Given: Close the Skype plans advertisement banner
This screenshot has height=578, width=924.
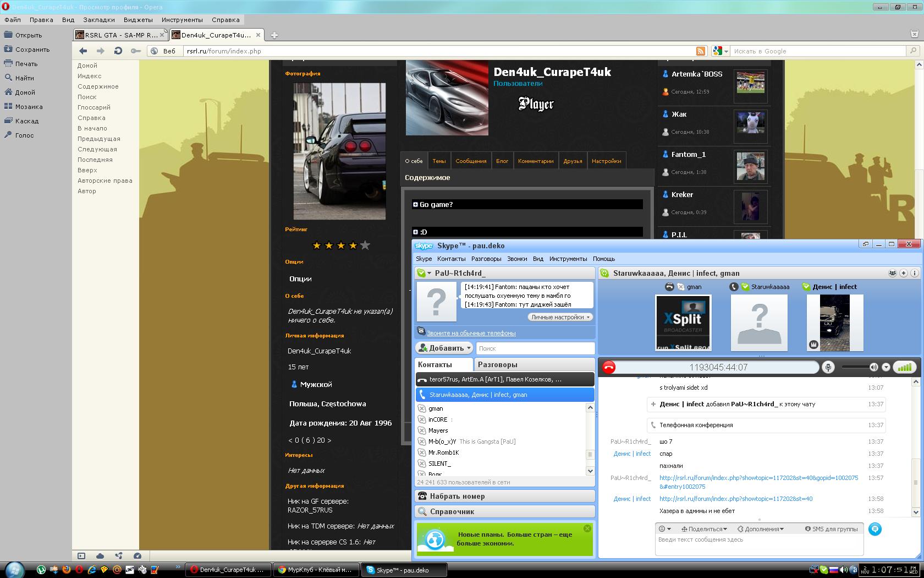Looking at the screenshot, I should [x=587, y=528].
